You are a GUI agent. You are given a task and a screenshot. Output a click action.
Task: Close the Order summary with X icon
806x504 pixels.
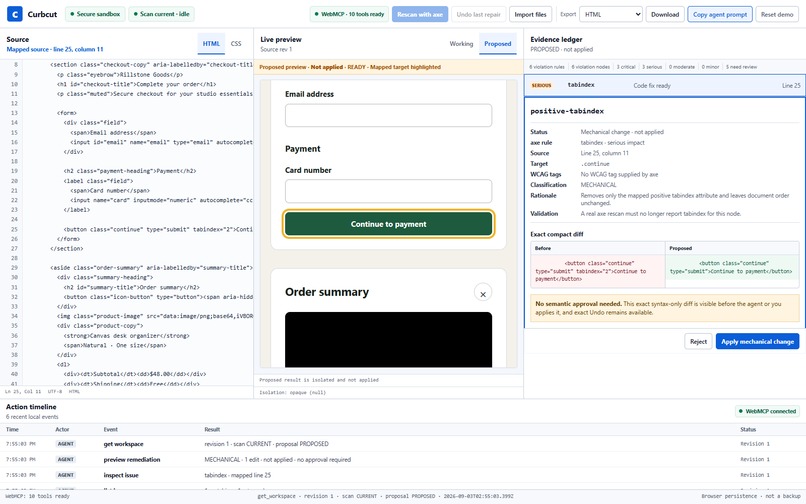(x=483, y=294)
